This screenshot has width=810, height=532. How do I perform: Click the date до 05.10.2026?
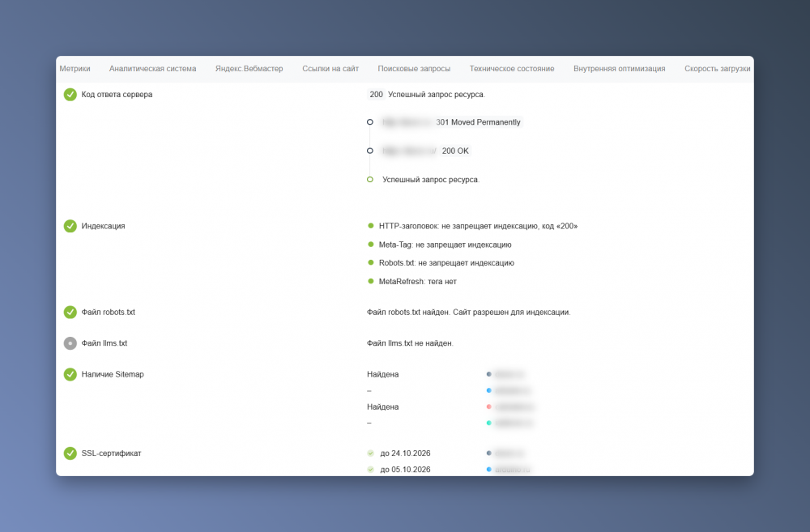(405, 470)
